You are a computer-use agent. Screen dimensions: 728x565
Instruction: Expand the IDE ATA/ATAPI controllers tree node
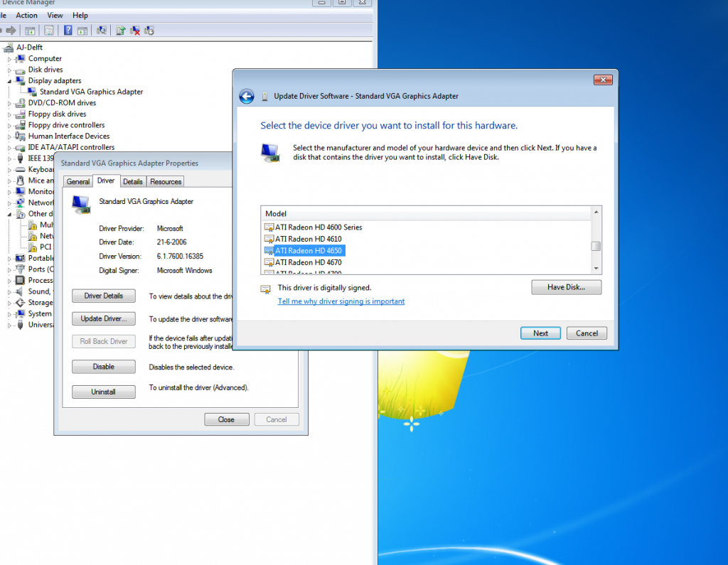point(9,148)
